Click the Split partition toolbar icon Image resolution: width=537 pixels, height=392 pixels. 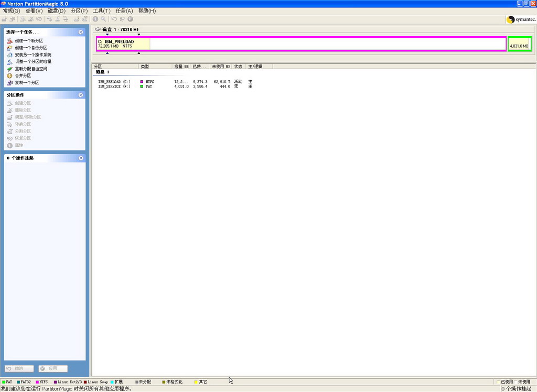coord(84,19)
